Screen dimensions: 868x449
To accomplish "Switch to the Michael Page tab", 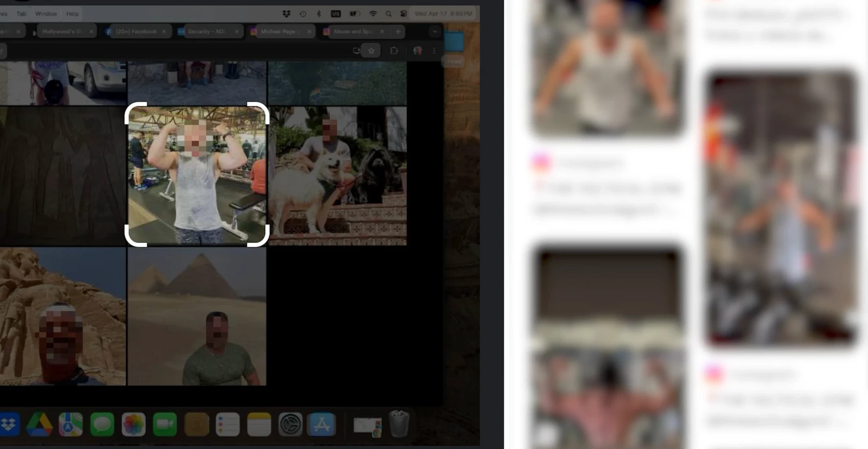I will coord(281,31).
